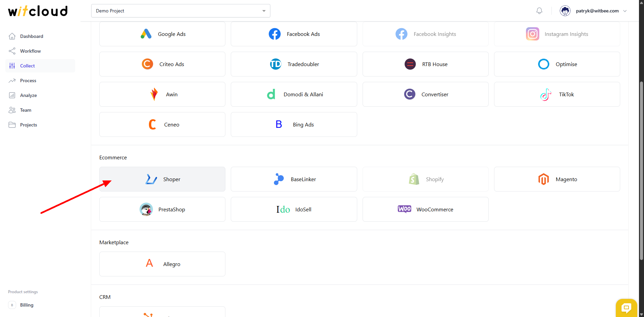Navigate to Analyze

coord(40,95)
